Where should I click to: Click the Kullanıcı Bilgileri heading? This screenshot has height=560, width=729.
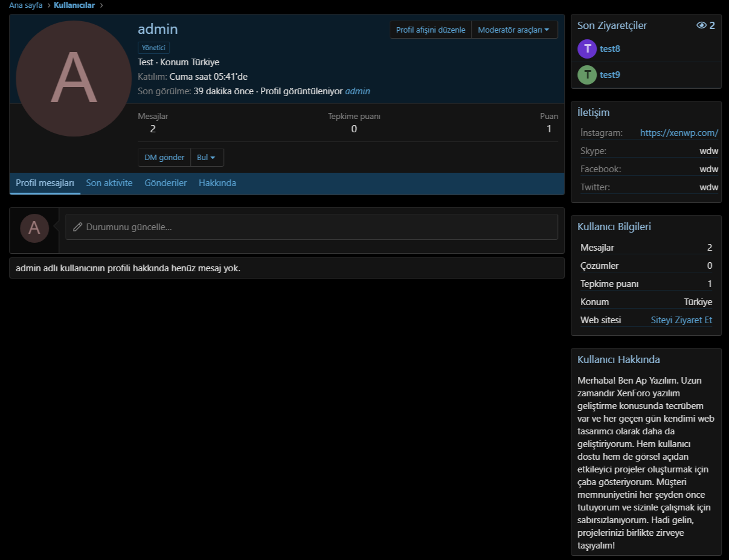pyautogui.click(x=614, y=227)
